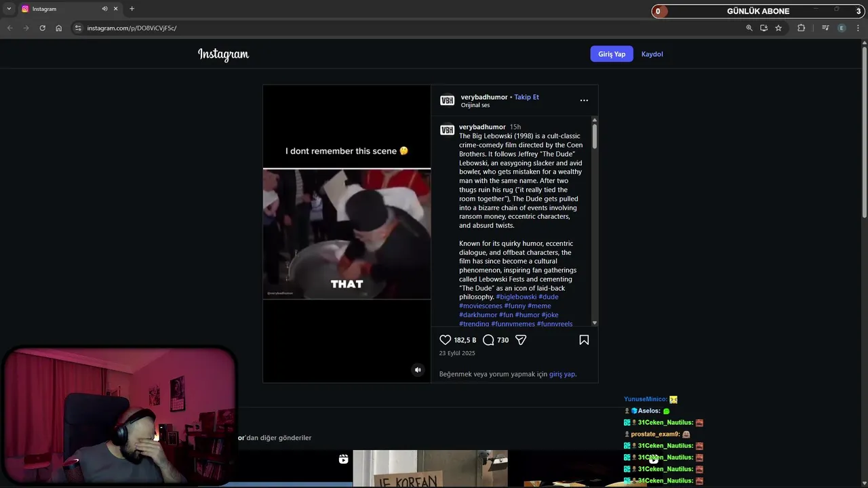Open the #joke hashtag

point(550,314)
